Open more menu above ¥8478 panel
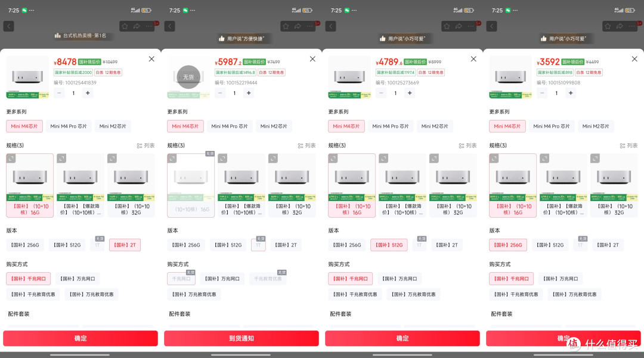This screenshot has width=644, height=358. pyautogui.click(x=148, y=26)
